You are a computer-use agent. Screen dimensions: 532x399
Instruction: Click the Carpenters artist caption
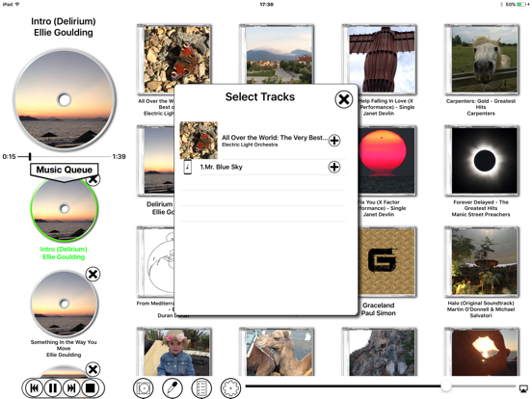pos(481,114)
